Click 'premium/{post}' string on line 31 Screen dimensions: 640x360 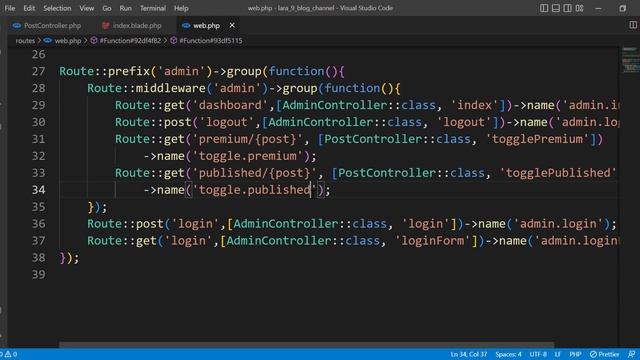(247, 139)
